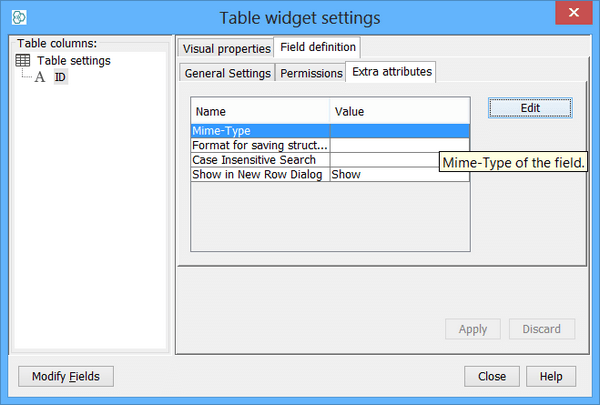Click the Modify Fields button
This screenshot has width=600, height=405.
coord(66,376)
